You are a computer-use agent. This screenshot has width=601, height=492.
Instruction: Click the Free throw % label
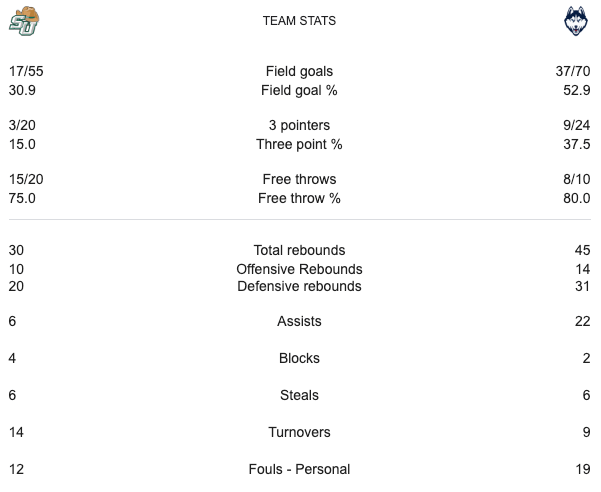tap(300, 198)
